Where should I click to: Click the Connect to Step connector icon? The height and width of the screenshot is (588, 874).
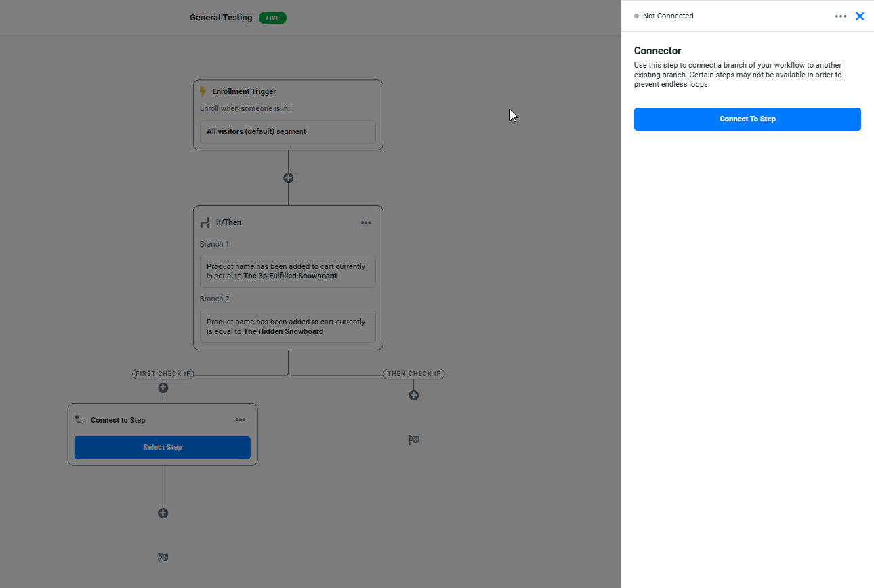(x=79, y=420)
